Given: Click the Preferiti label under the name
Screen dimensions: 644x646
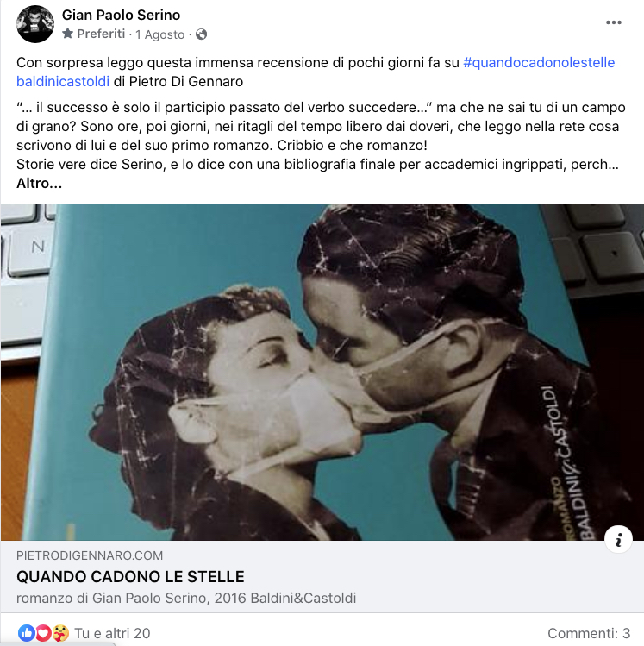Looking at the screenshot, I should pos(101,34).
